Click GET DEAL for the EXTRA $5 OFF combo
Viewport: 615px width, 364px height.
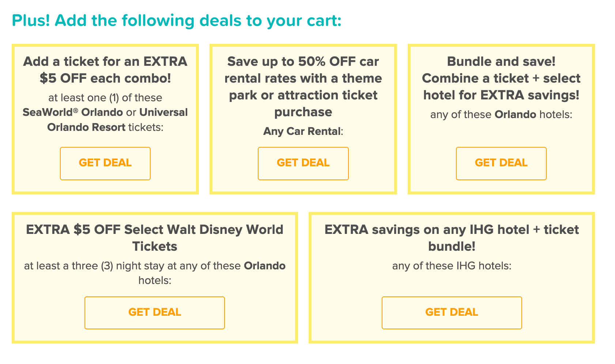coord(105,163)
